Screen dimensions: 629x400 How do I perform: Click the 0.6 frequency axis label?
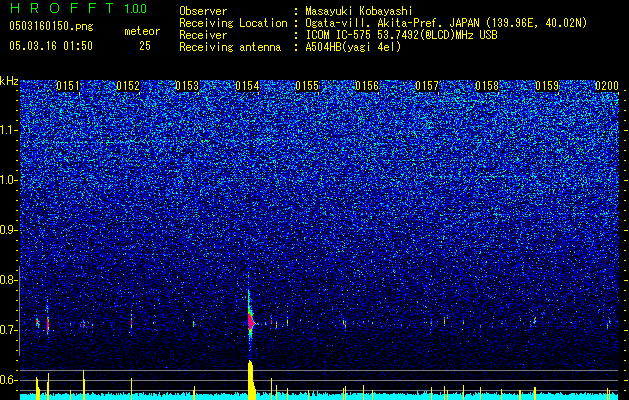click(x=8, y=380)
